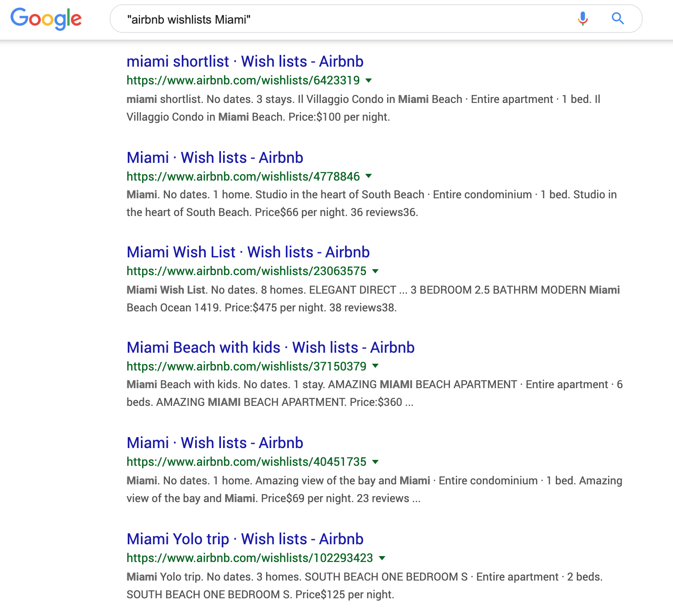Expand dropdown arrow next to wishlists/102293423 URL
The width and height of the screenshot is (673, 616).
[382, 558]
